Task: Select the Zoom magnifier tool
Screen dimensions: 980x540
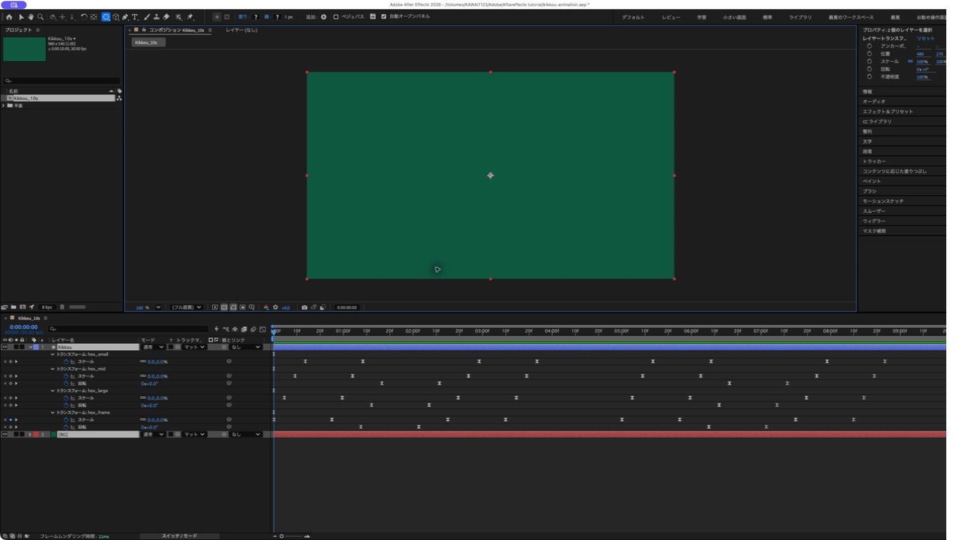Action: click(41, 17)
